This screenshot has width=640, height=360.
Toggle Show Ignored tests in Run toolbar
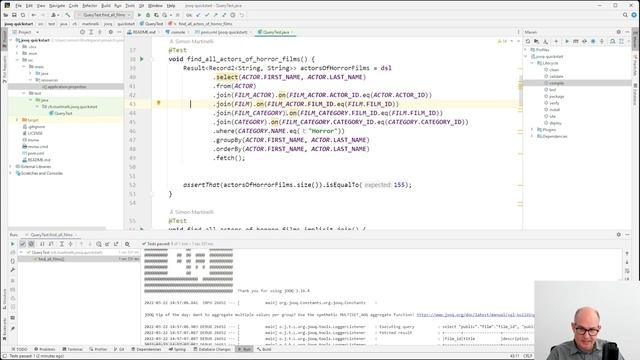(x=31, y=244)
